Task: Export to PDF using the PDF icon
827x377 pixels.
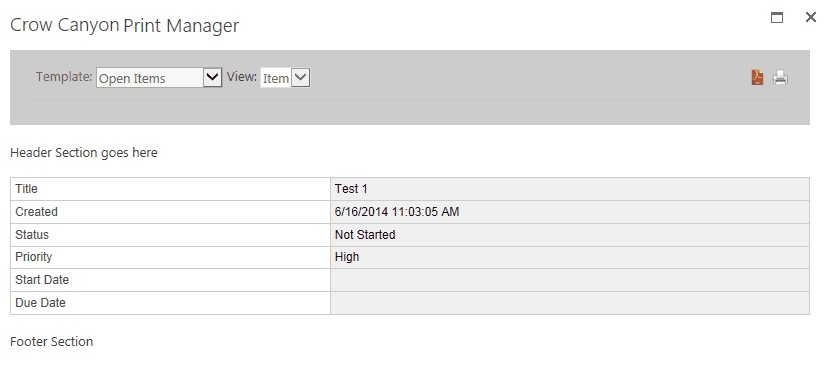Action: [x=757, y=78]
